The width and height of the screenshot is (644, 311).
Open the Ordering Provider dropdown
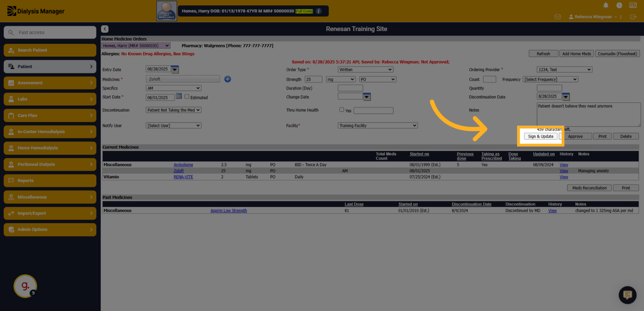click(x=564, y=69)
